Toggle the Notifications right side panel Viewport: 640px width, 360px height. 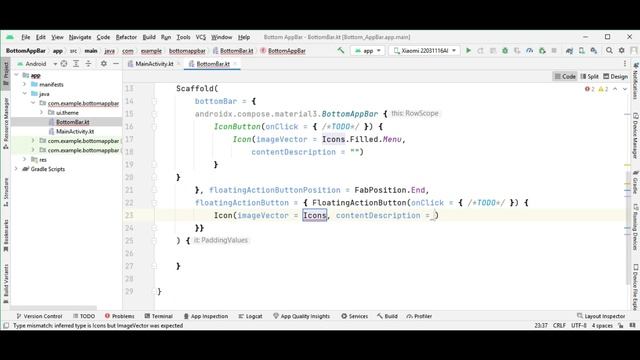pos(635,81)
